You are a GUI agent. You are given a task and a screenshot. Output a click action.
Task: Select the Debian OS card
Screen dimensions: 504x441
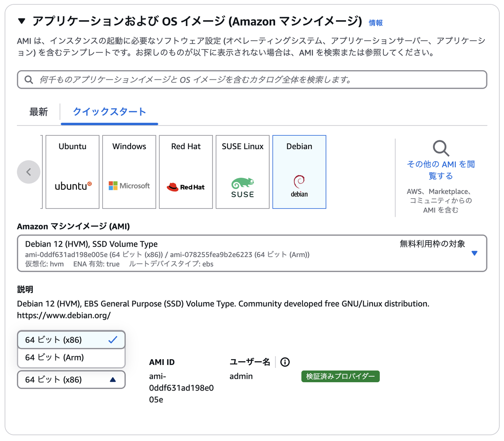[x=299, y=172]
